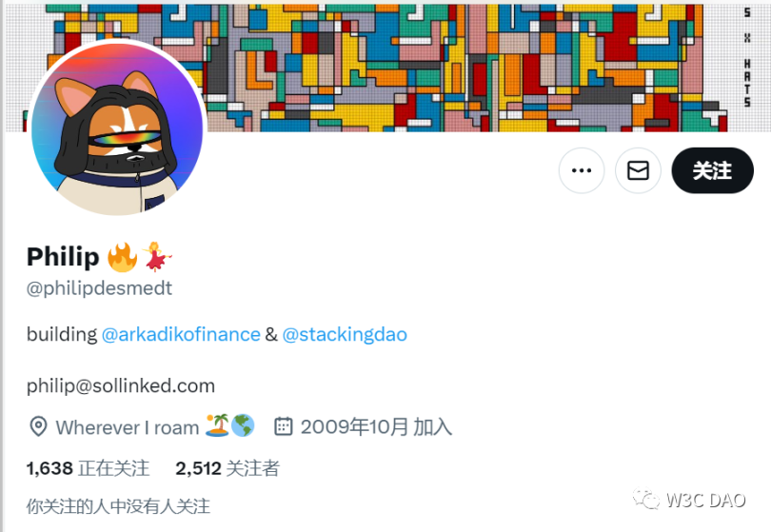Click the philip@sollinked.com email text

coord(121,386)
